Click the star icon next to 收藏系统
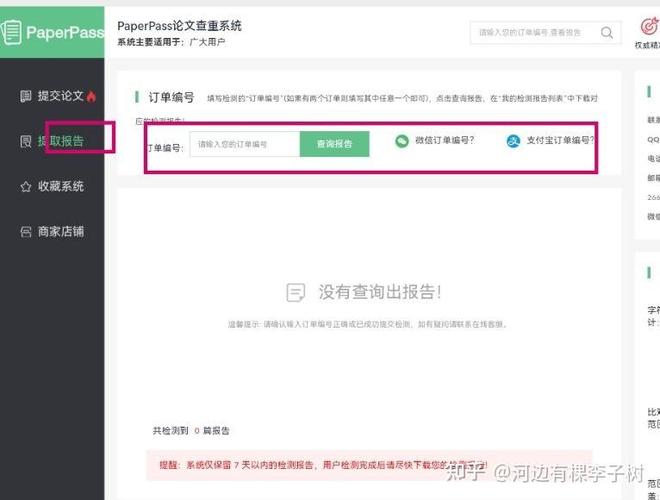The image size is (660, 500). click(26, 186)
